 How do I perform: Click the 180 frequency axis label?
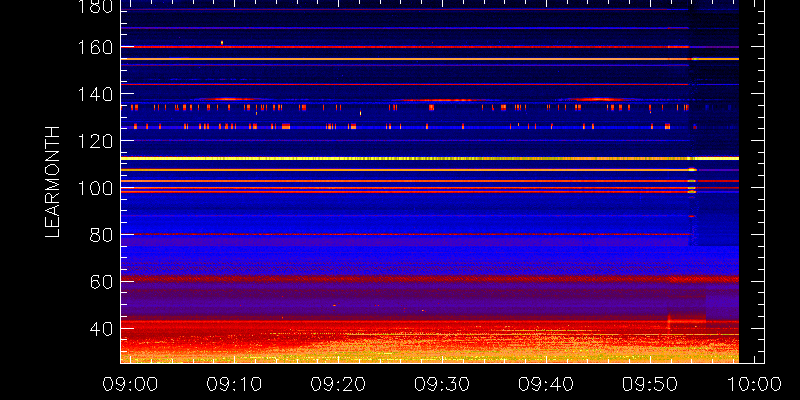coord(95,6)
